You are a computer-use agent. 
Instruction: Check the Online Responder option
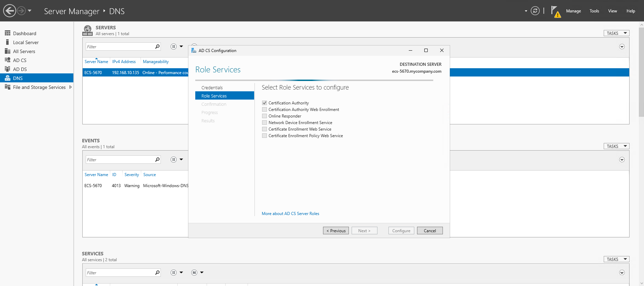tap(264, 116)
